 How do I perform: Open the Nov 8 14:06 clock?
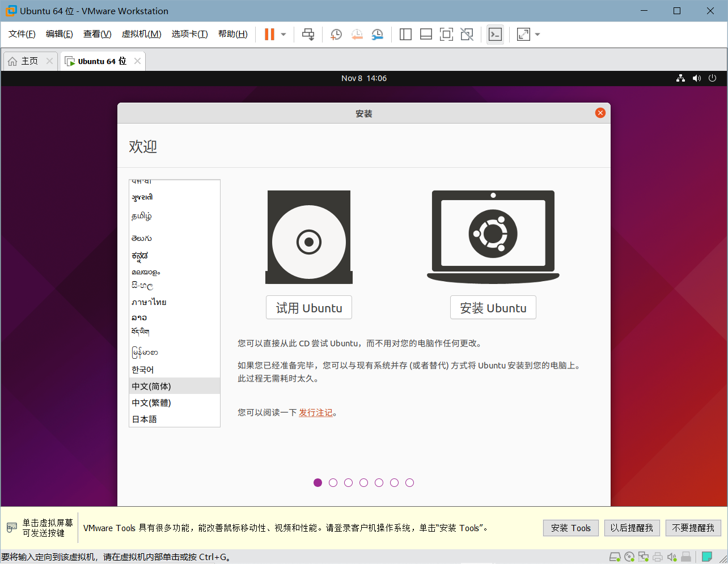point(364,78)
